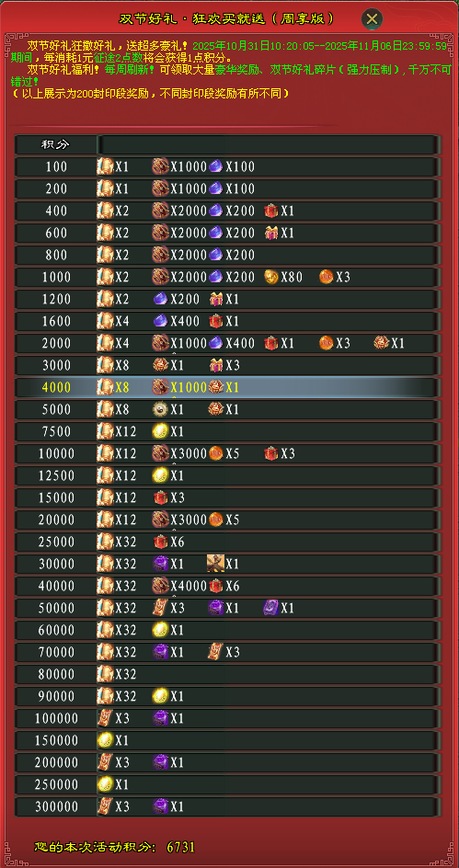Close the 双节好礼 event window
The width and height of the screenshot is (459, 868).
[372, 19]
